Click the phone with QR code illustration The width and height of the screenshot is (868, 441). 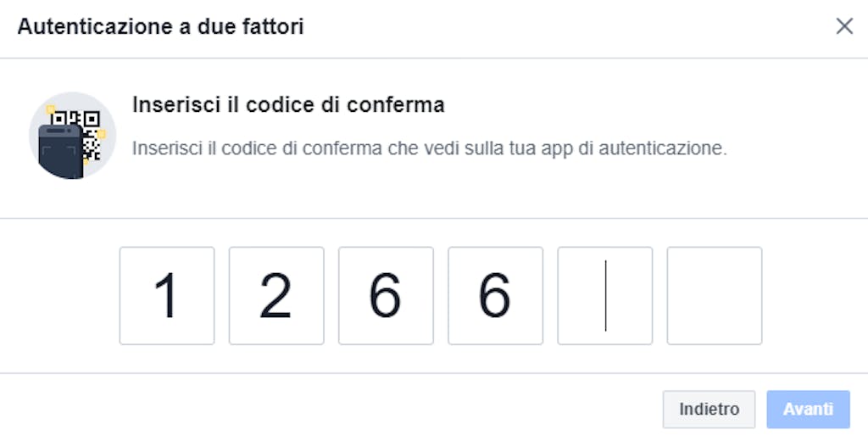click(73, 136)
